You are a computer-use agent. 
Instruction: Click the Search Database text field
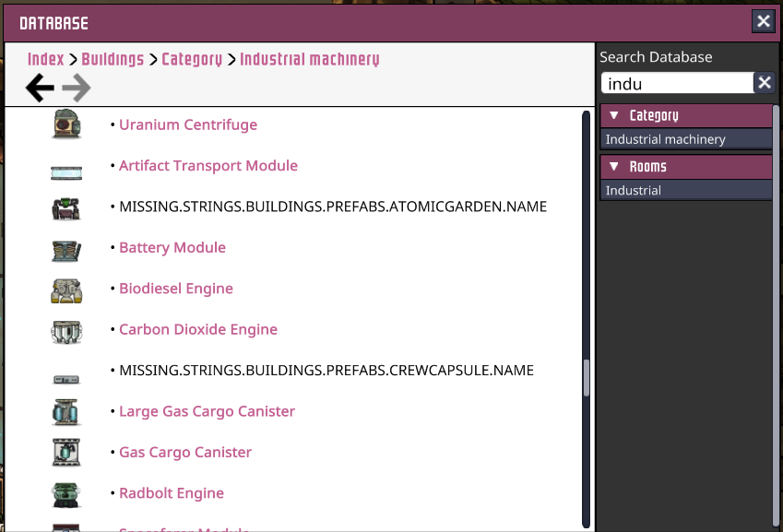click(x=678, y=84)
